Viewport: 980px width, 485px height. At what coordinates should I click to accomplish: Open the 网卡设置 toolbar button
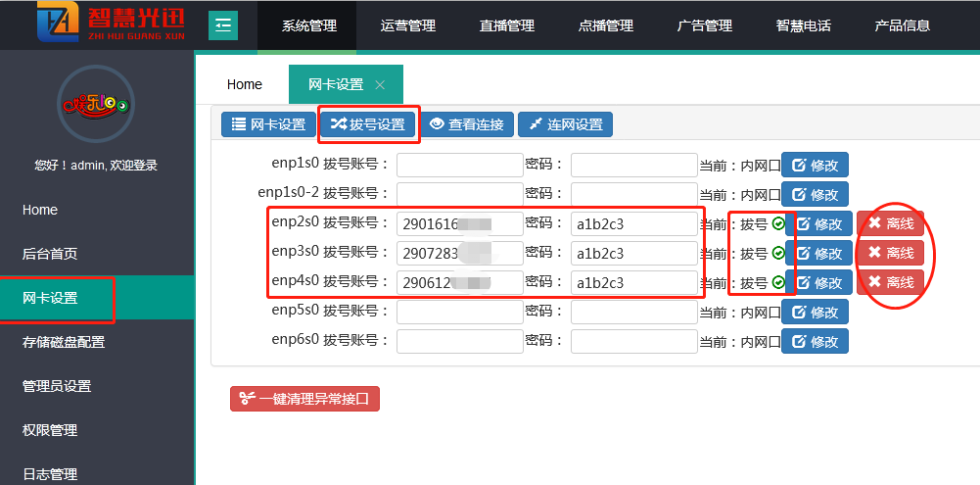tap(268, 124)
